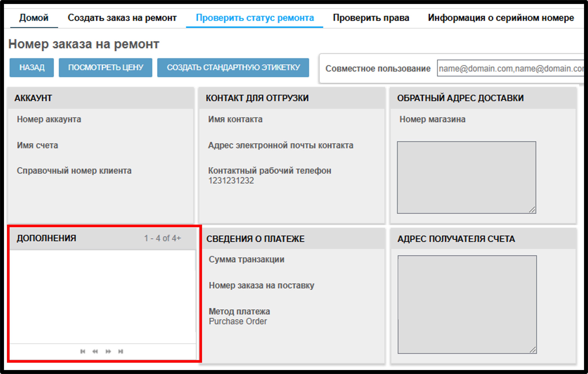
Task: Click ПОСМОТРЕТЬ ЦЕНУ button
Action: coord(105,68)
